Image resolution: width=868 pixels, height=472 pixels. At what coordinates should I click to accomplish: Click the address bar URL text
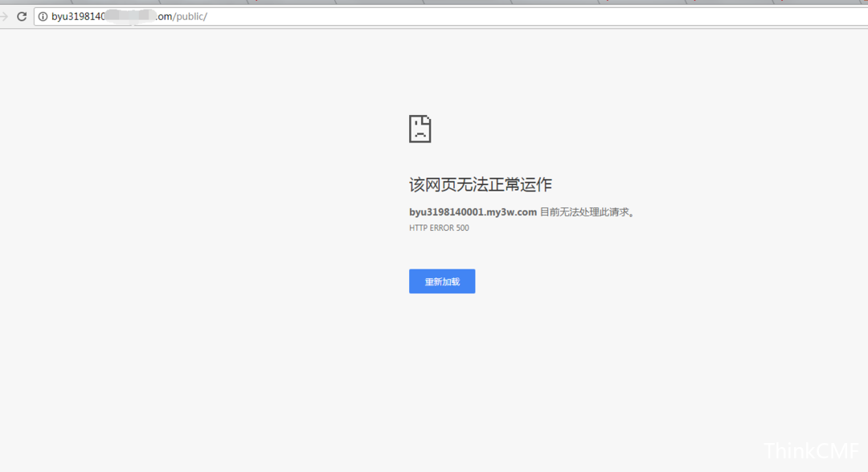[x=129, y=16]
